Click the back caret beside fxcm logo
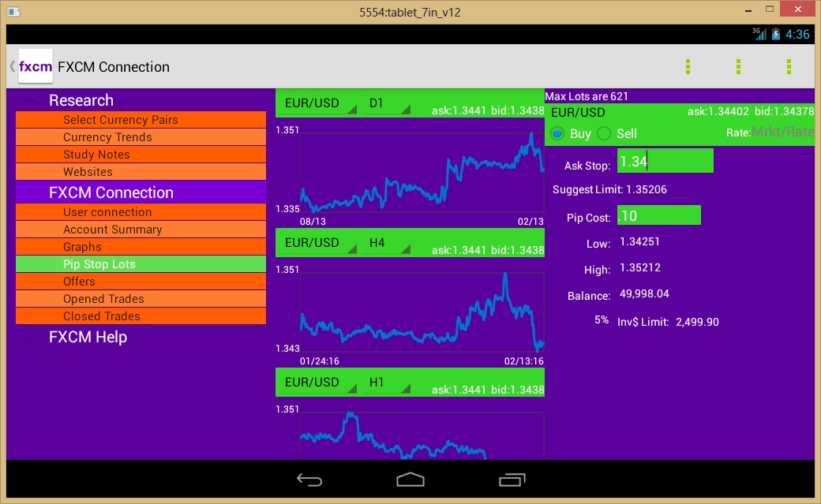 click(12, 66)
